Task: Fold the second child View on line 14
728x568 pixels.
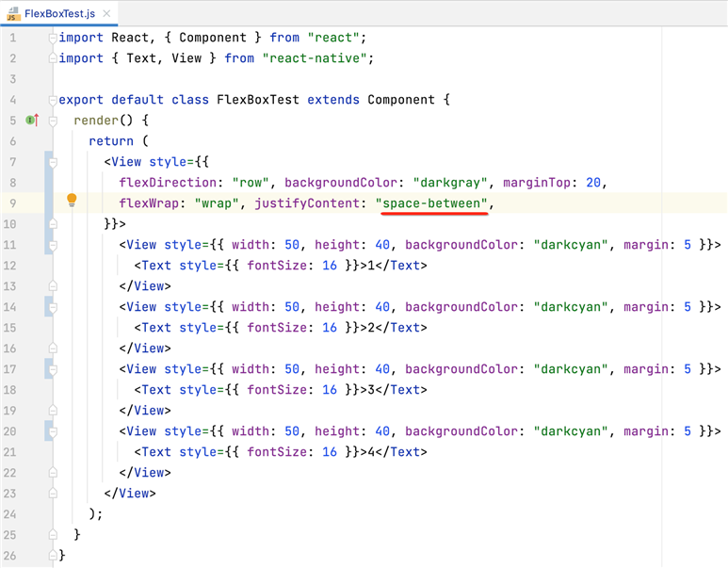Action: click(x=54, y=307)
